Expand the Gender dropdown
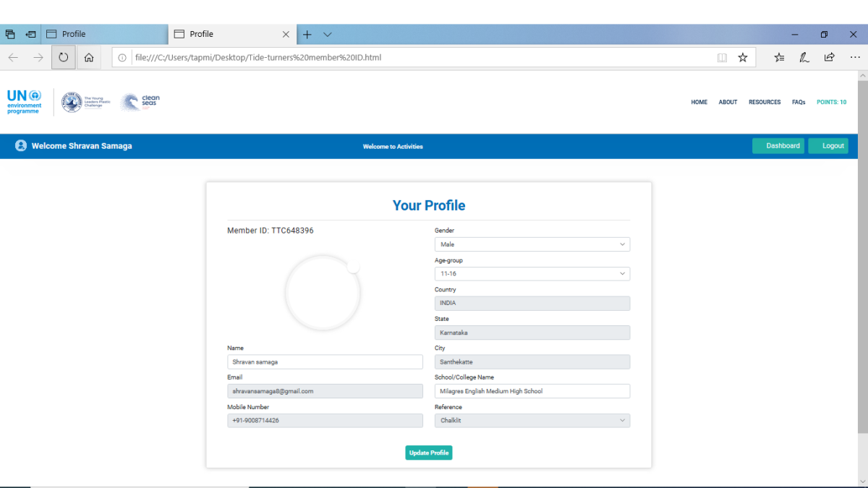The width and height of the screenshot is (868, 488). click(x=532, y=244)
